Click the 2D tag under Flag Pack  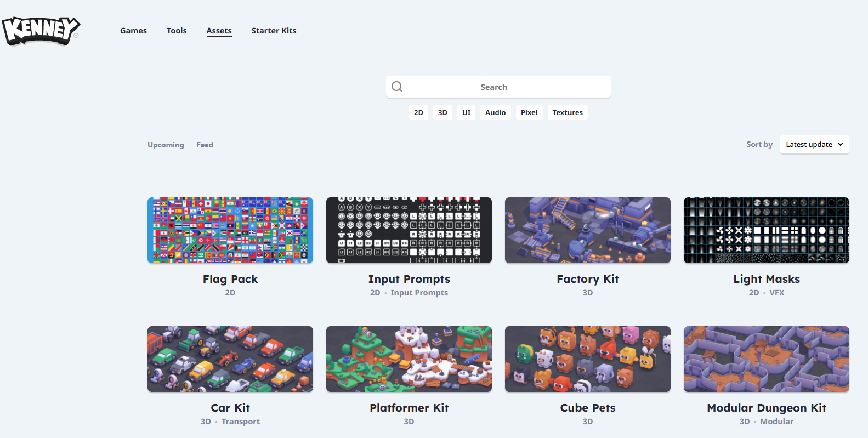(x=230, y=293)
